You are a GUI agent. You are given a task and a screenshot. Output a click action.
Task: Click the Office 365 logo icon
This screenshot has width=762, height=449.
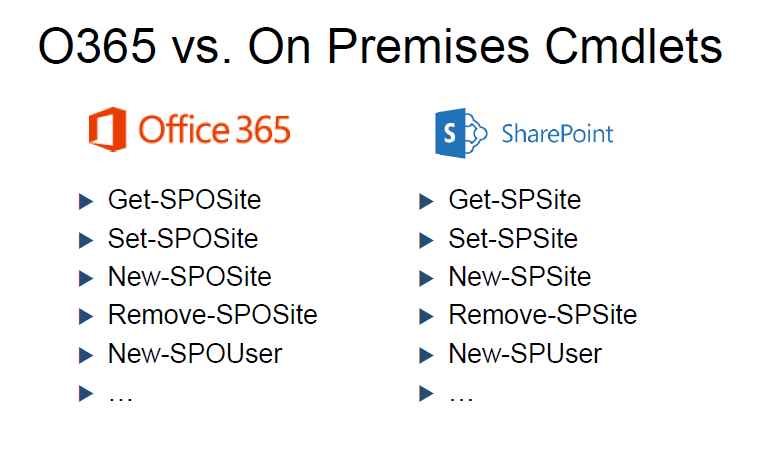108,129
